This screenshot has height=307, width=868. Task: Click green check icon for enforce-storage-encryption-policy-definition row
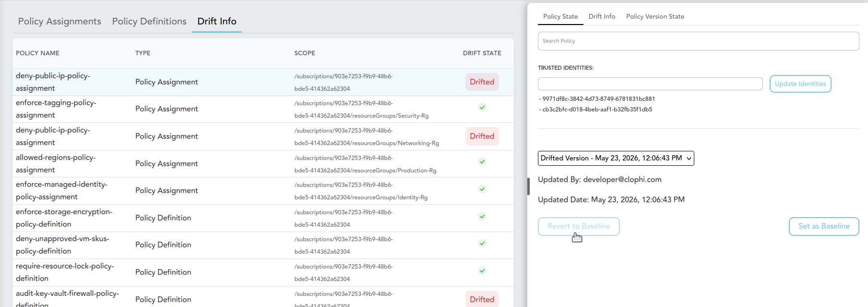(482, 217)
